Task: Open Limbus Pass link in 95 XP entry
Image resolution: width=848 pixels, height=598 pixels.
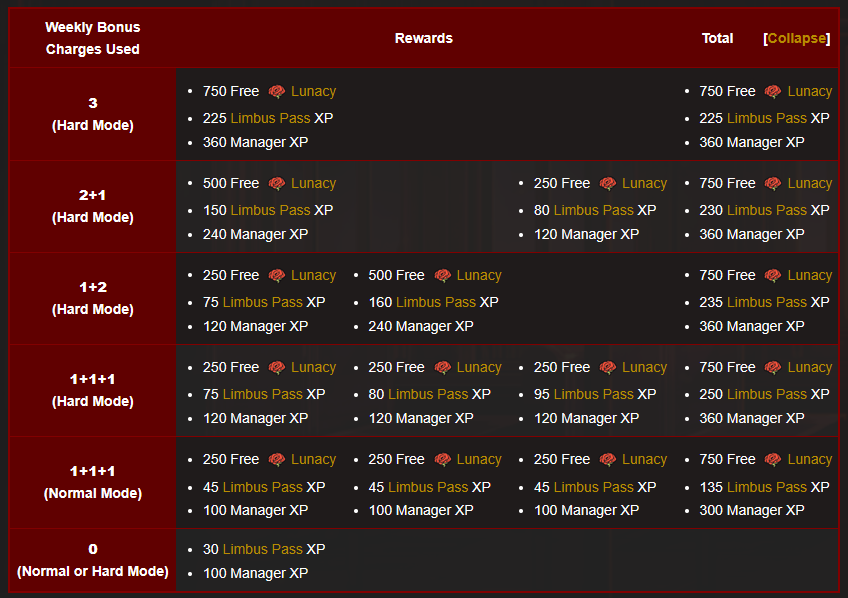Action: (594, 394)
